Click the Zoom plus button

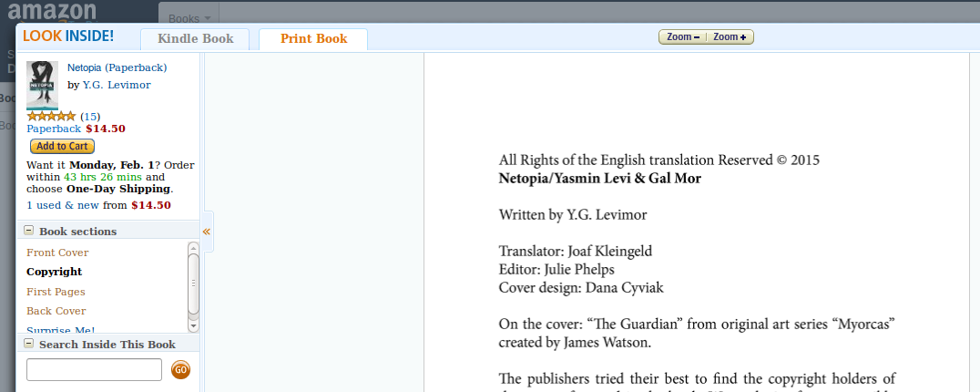[730, 36]
